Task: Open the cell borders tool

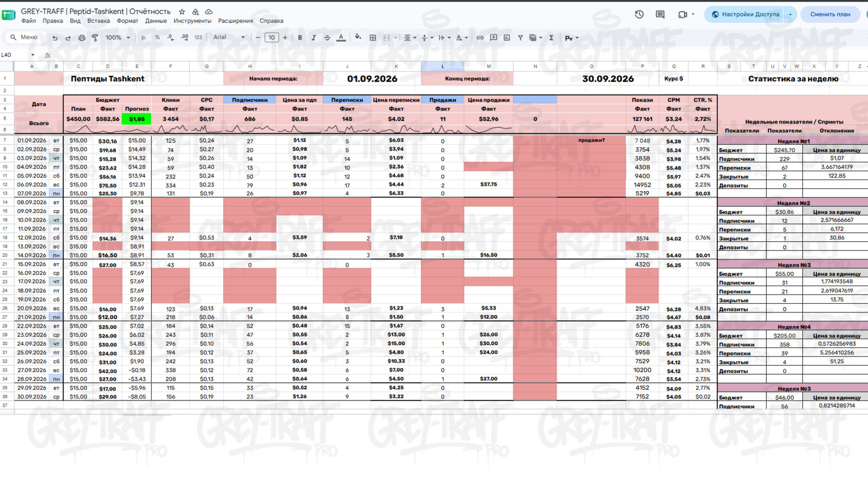Action: [x=373, y=38]
